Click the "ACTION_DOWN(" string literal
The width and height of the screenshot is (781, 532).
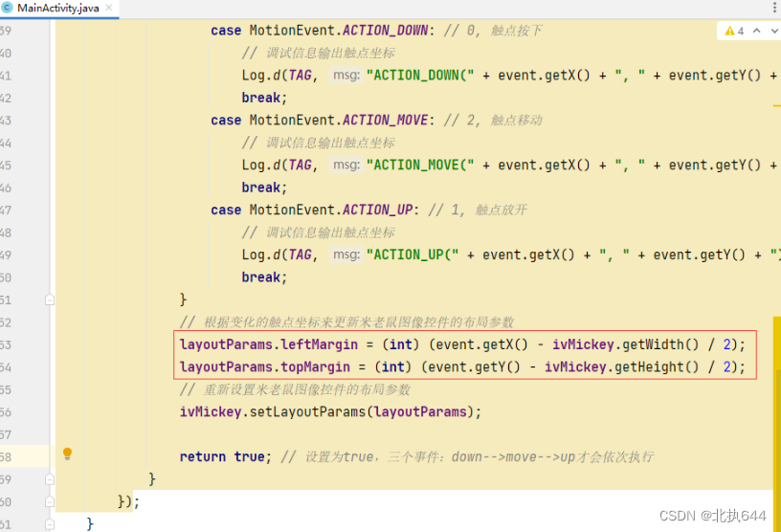[x=420, y=76]
